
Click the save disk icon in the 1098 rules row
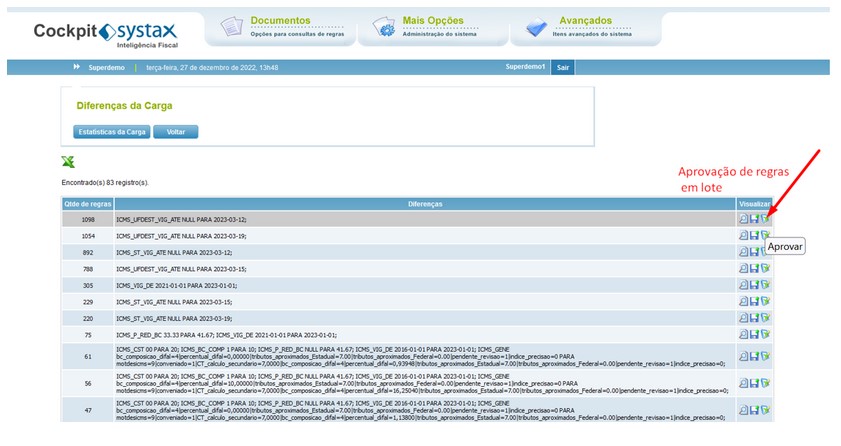point(754,219)
